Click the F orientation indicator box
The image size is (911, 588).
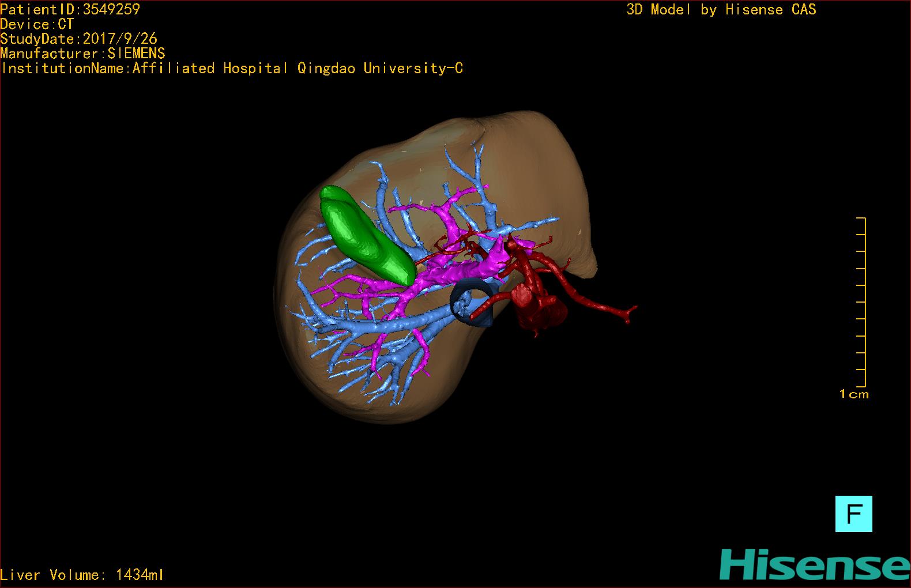(853, 514)
